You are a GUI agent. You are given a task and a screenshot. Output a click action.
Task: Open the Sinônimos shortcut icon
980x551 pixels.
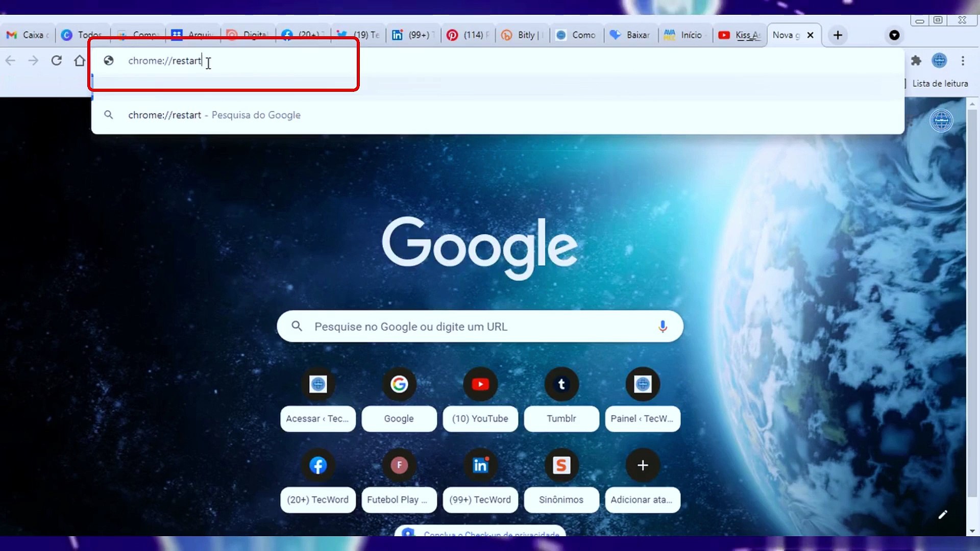(561, 465)
